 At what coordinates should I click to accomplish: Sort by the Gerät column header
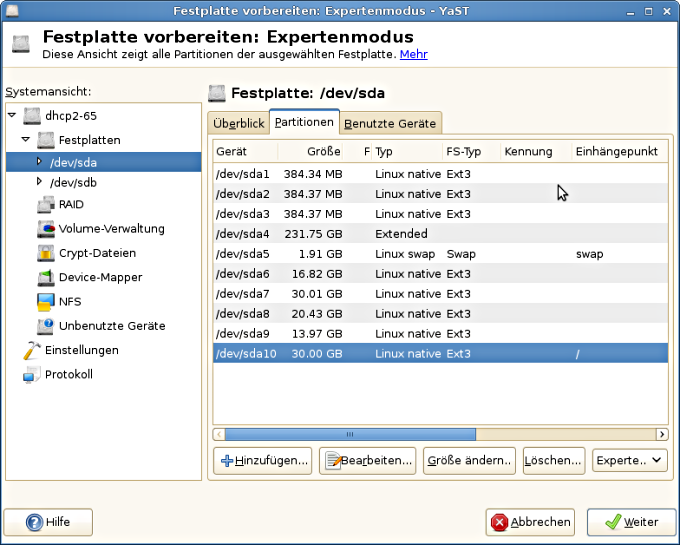(245, 151)
